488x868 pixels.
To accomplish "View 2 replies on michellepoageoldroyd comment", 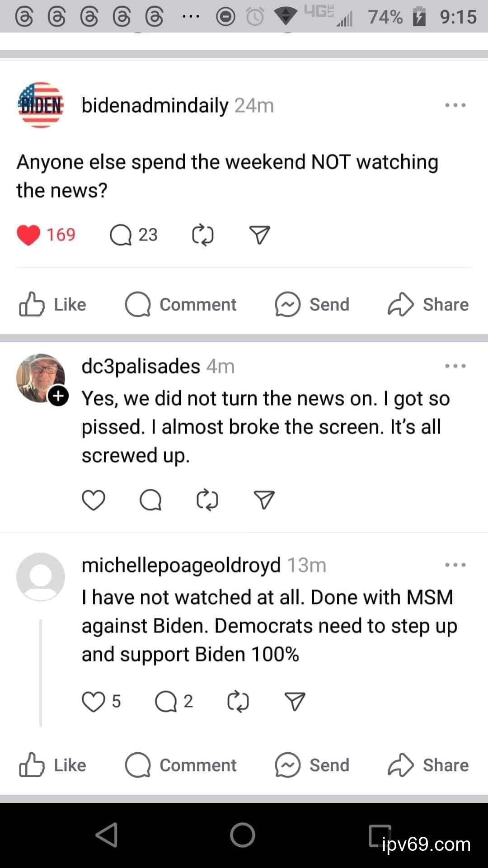I will click(166, 702).
